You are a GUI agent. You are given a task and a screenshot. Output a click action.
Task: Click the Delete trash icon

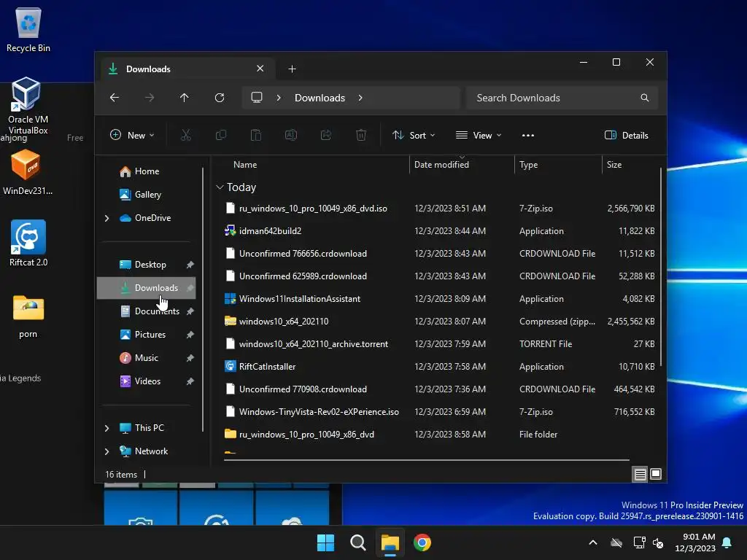click(361, 135)
